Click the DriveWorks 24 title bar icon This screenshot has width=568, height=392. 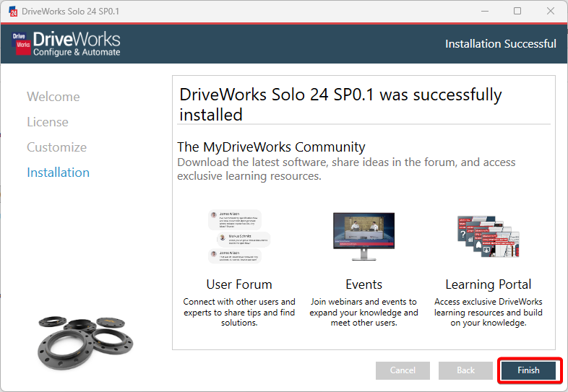(13, 12)
